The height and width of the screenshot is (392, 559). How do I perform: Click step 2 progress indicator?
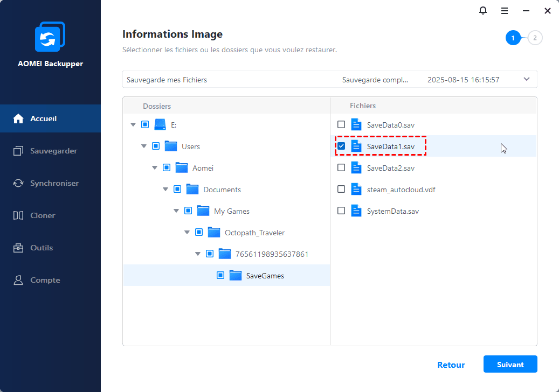(535, 38)
